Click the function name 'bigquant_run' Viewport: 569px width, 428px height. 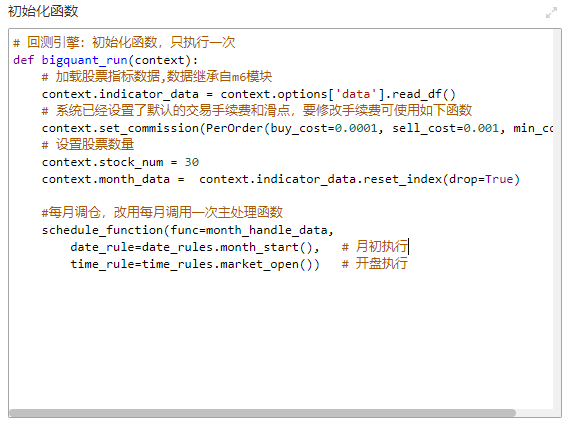[85, 60]
